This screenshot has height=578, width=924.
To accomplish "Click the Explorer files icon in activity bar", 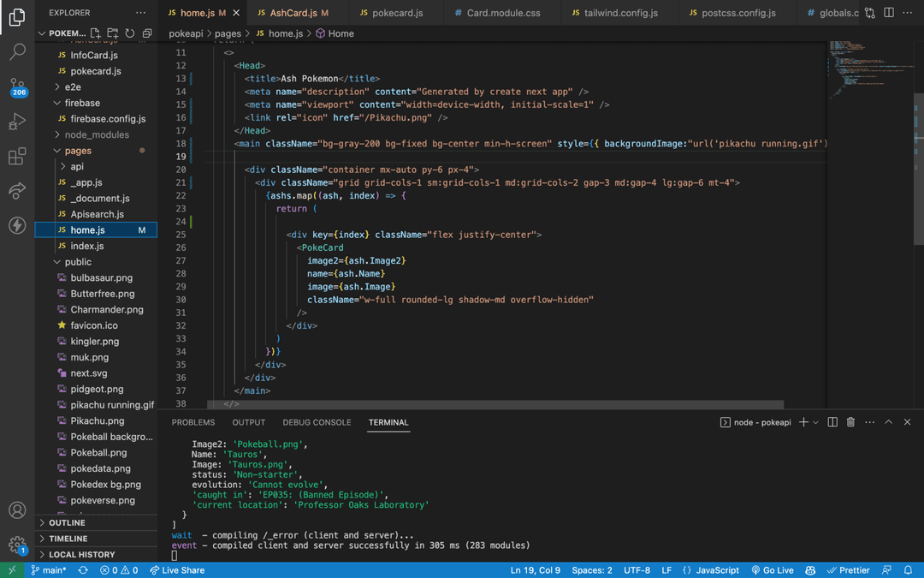I will coord(17,17).
